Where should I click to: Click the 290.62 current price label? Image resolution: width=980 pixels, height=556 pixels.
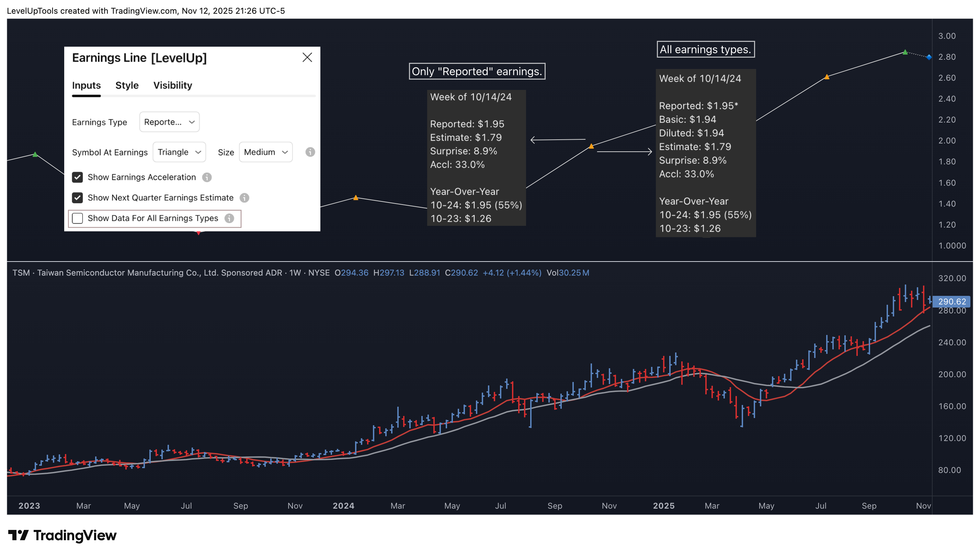pos(952,302)
